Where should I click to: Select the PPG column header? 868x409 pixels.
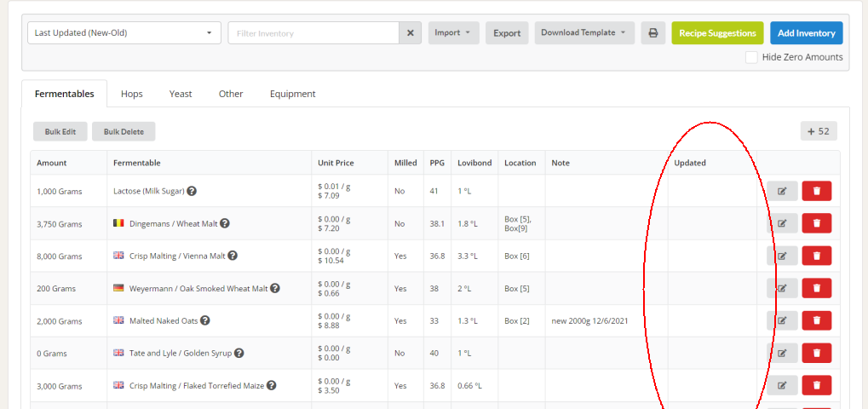(437, 164)
